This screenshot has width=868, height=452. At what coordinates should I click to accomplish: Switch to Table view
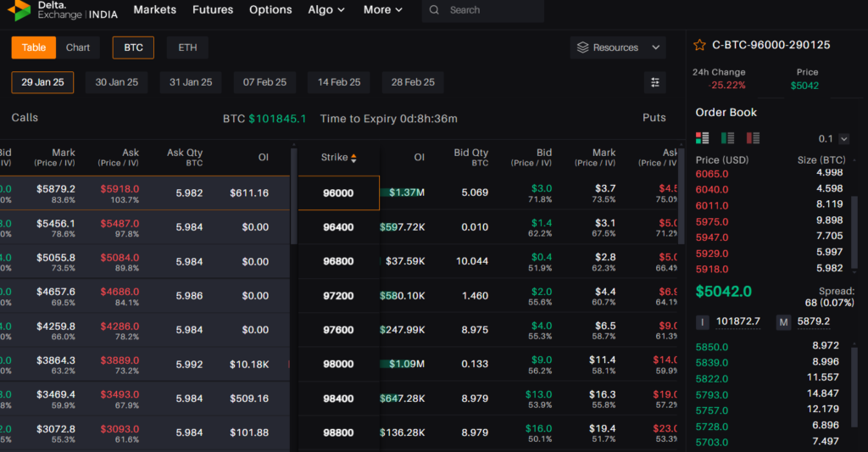pos(34,47)
